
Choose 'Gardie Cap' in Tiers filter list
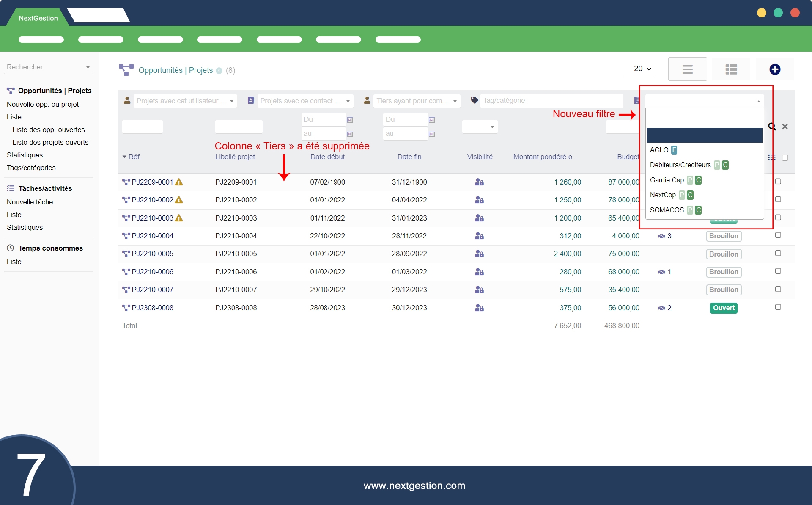coord(667,180)
